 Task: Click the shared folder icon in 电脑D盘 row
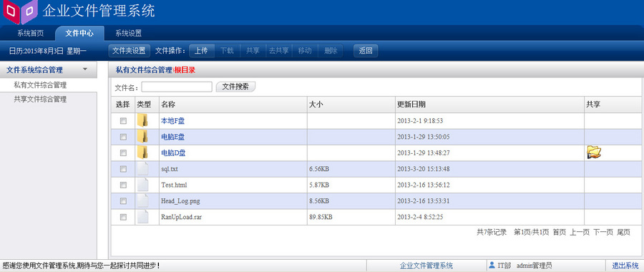click(594, 152)
